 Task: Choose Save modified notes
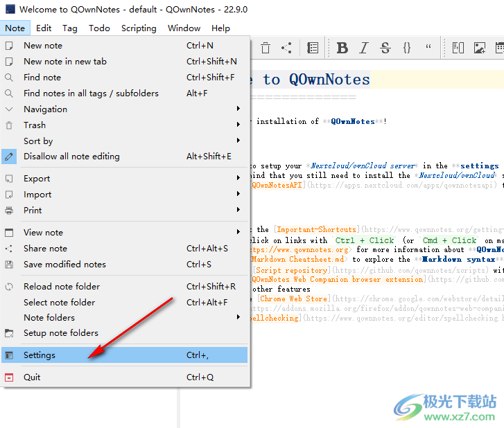[x=124, y=265]
